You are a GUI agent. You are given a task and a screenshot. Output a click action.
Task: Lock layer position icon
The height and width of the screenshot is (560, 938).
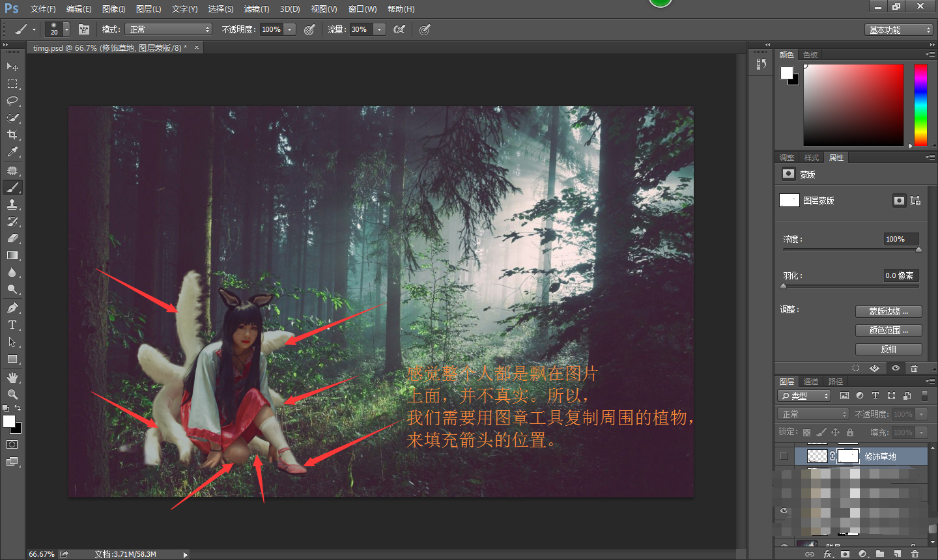pyautogui.click(x=835, y=432)
